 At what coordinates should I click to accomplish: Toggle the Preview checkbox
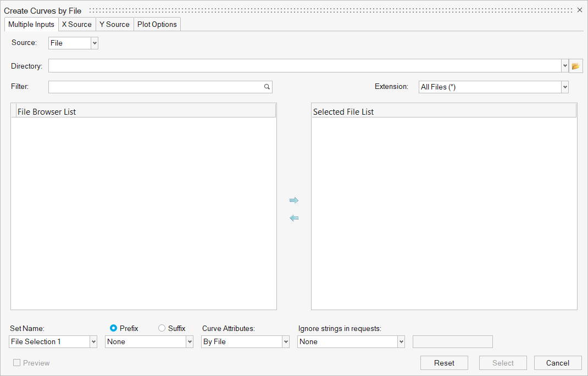[17, 363]
